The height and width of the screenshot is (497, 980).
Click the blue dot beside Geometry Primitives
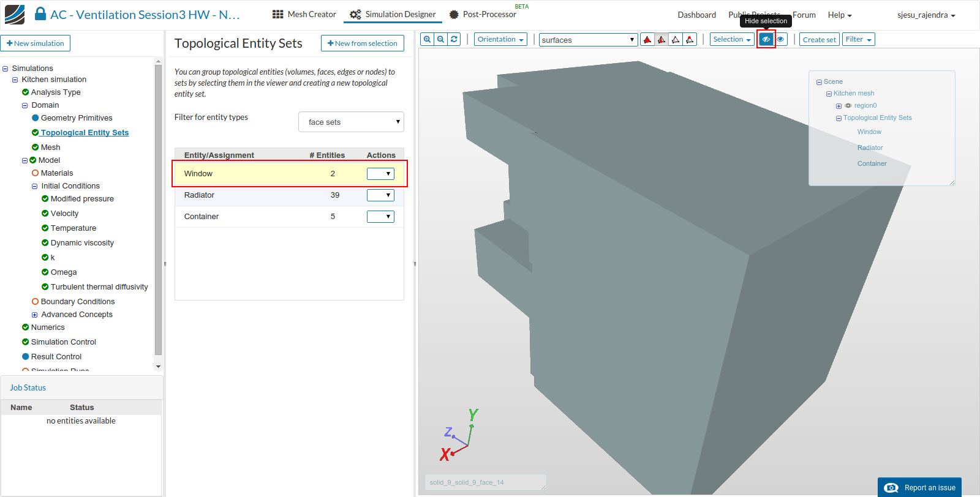pos(35,118)
